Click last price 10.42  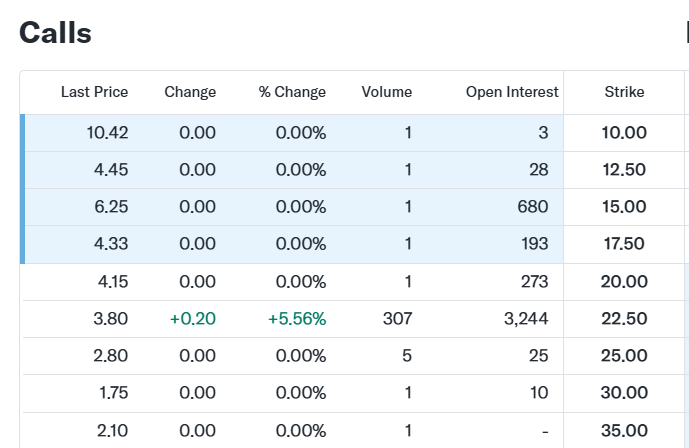point(107,133)
